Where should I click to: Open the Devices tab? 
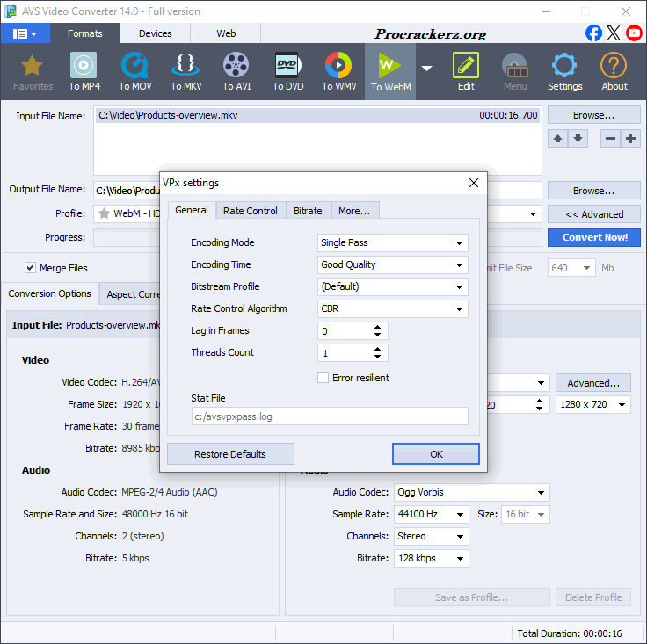coord(156,33)
